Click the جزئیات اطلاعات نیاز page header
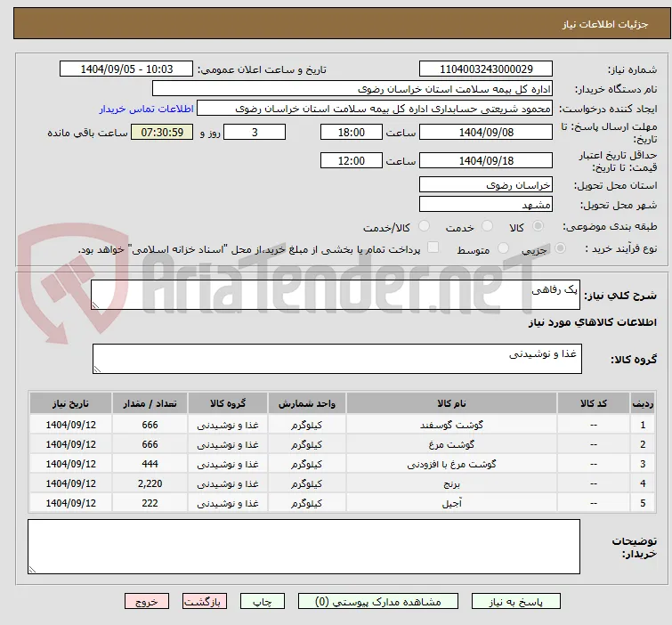 coord(604,24)
